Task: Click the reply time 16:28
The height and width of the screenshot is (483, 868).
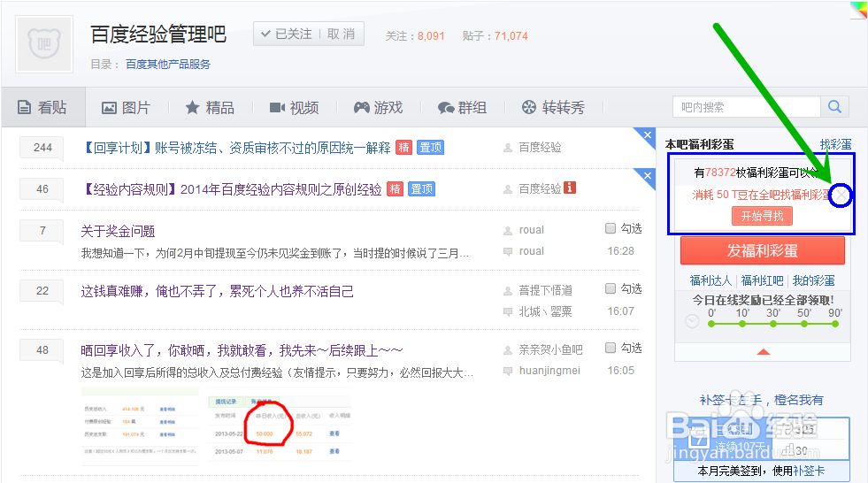Action: [620, 251]
